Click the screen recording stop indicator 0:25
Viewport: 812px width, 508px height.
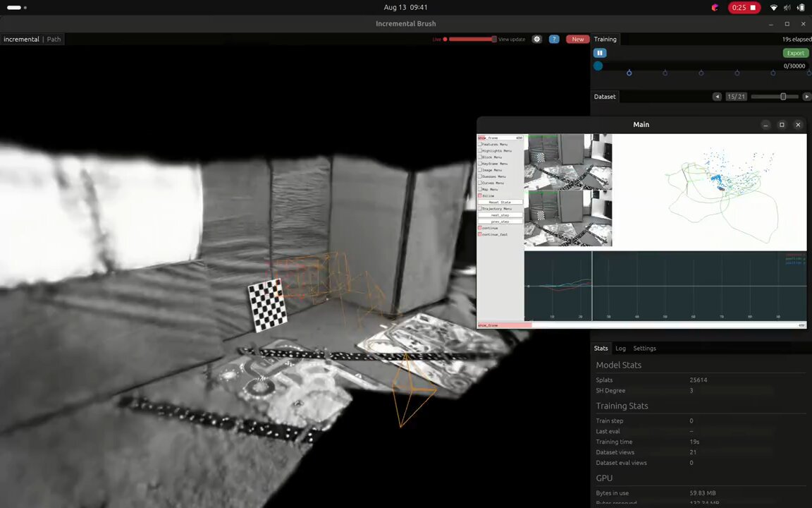744,7
